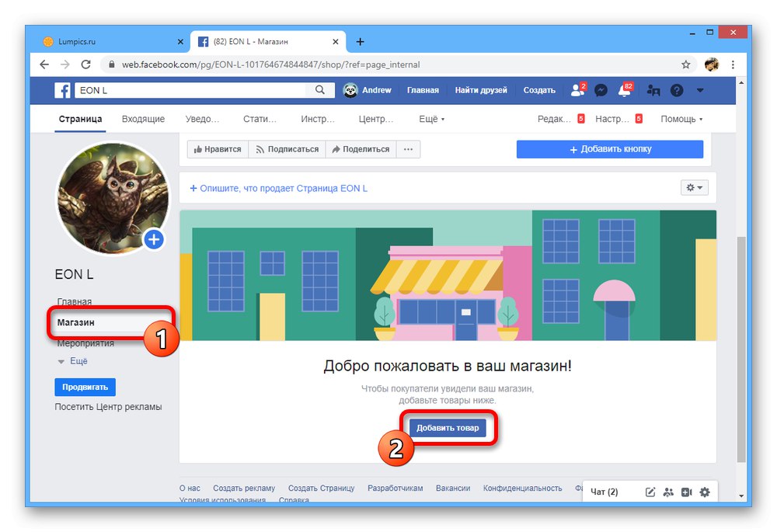
Task: Compose a new message in the chat bar
Action: pos(650,492)
